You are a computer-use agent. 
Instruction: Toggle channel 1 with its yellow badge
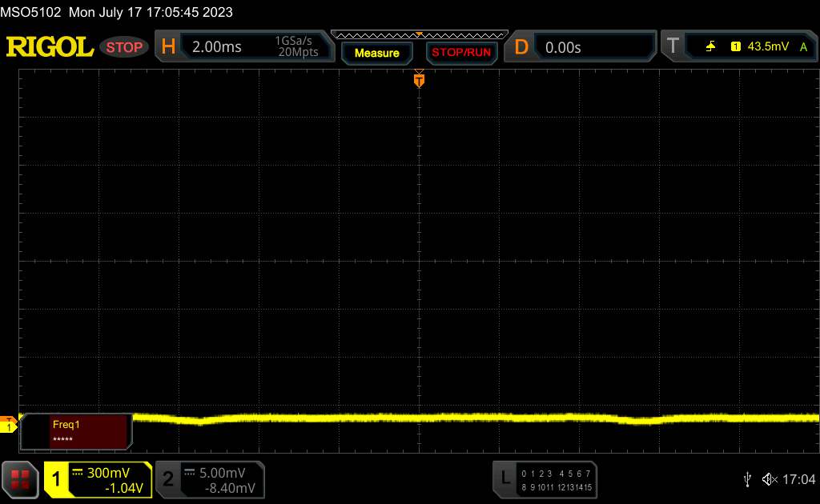(x=57, y=479)
